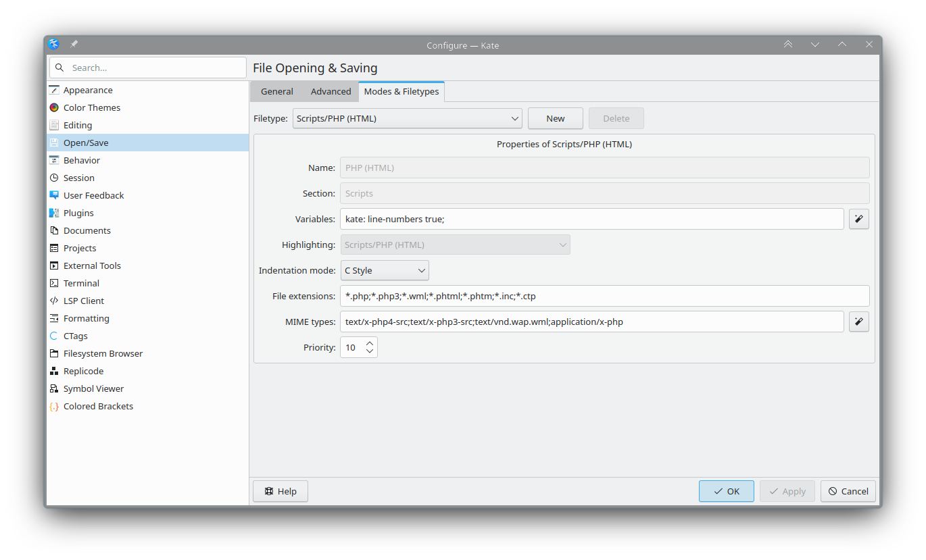This screenshot has width=926, height=560.
Task: Click the Section field showing Scripts
Action: [605, 193]
